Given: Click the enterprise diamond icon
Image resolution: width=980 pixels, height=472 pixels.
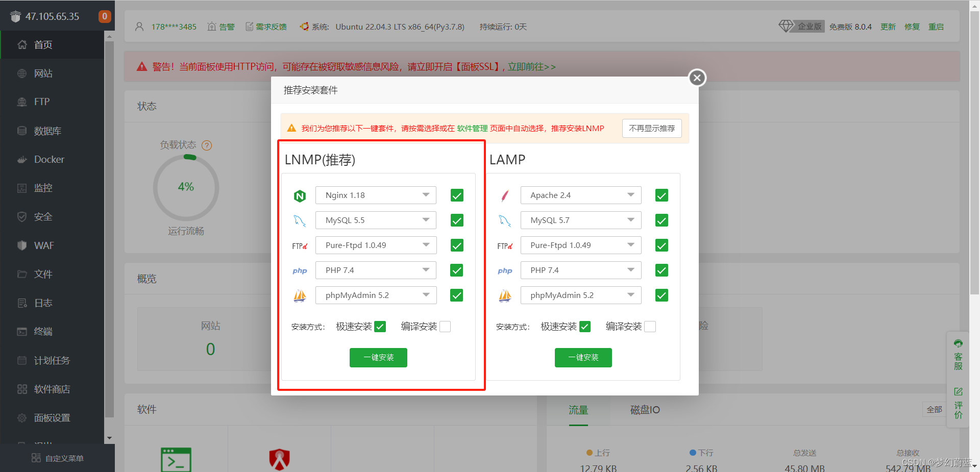Looking at the screenshot, I should click(x=786, y=26).
